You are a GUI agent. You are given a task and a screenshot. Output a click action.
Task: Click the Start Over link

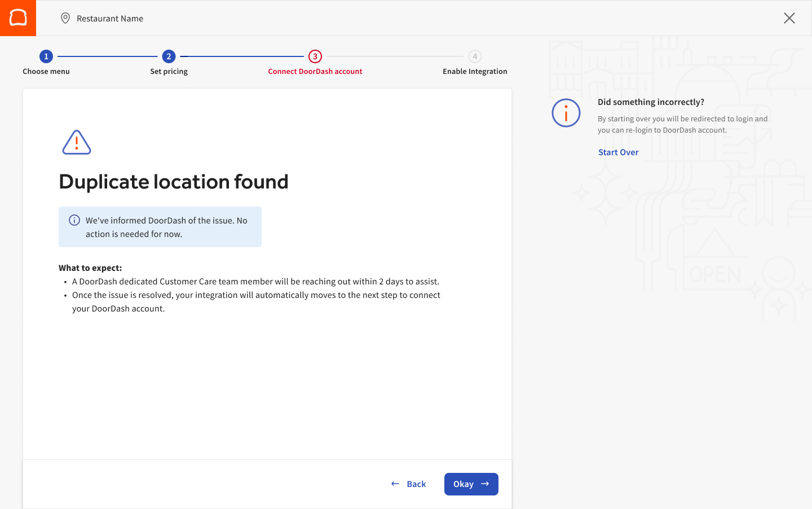(x=618, y=152)
